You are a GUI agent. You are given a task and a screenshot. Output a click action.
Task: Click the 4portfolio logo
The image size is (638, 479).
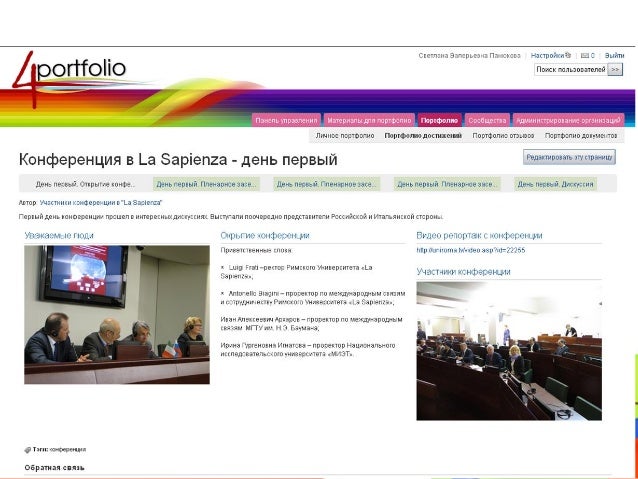pos(69,77)
